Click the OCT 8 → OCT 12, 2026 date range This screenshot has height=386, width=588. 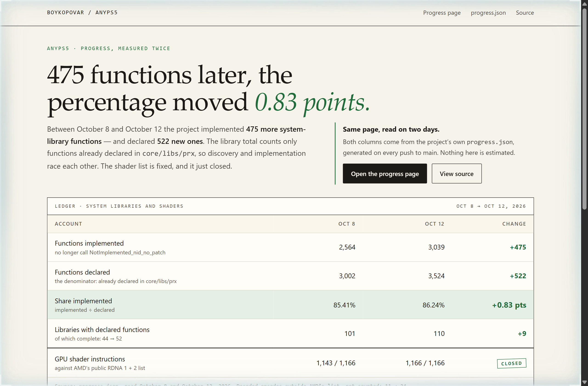pos(491,206)
